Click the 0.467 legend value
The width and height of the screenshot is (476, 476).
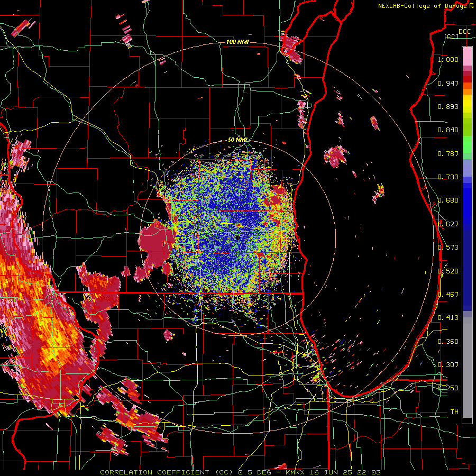click(448, 295)
